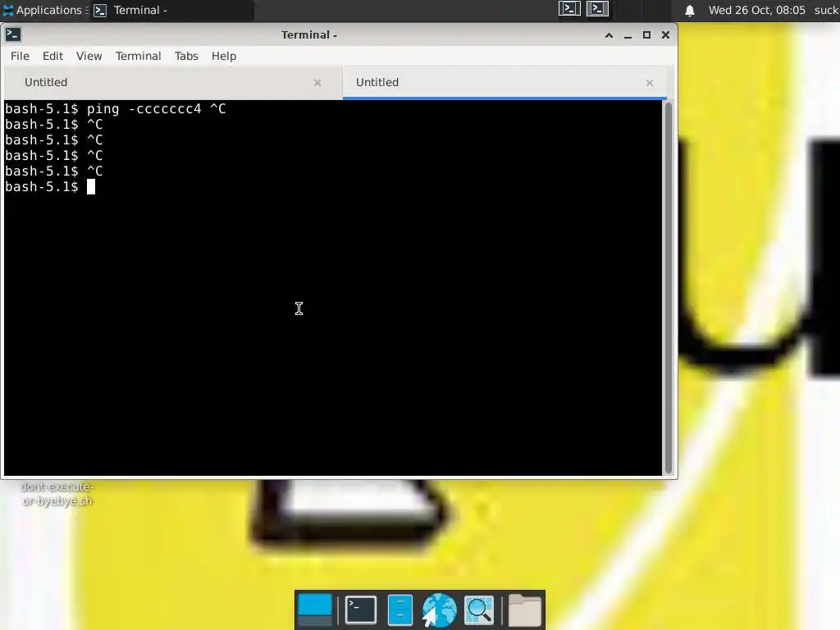Select the second terminal icon in panel tray
Image resolution: width=840 pixels, height=630 pixels.
pyautogui.click(x=597, y=8)
